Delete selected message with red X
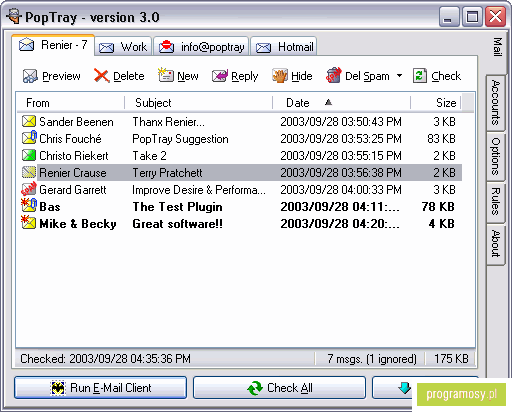The width and height of the screenshot is (512, 412). click(x=101, y=76)
